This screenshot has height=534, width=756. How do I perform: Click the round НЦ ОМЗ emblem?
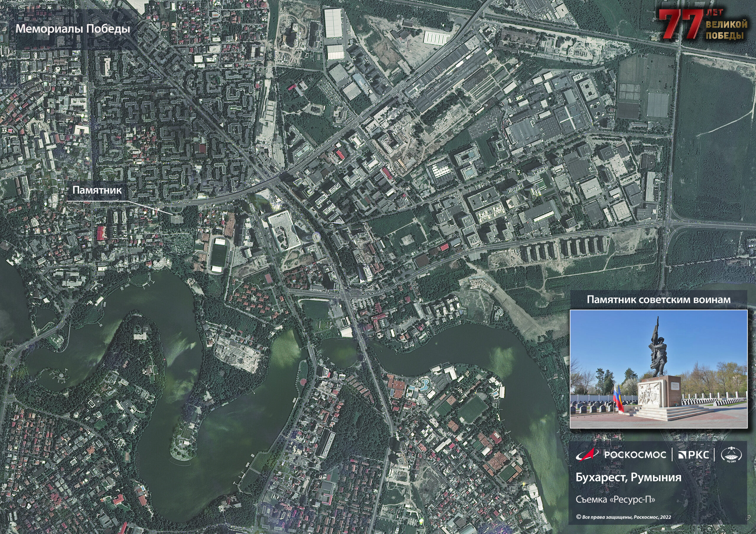[x=731, y=455]
